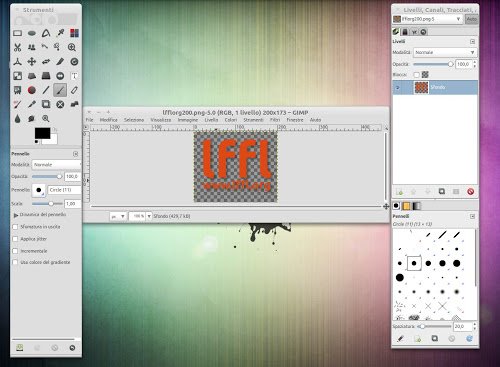Select the Scissors Select tool
500x367 pixels.
click(x=18, y=47)
